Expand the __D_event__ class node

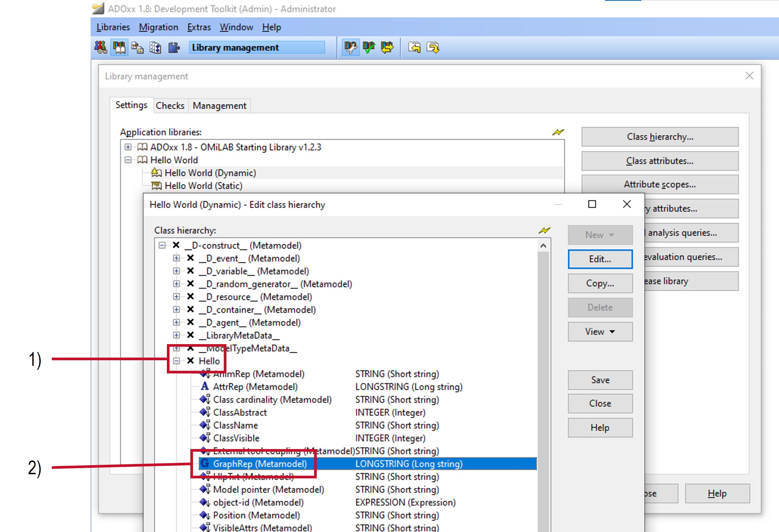(x=176, y=258)
